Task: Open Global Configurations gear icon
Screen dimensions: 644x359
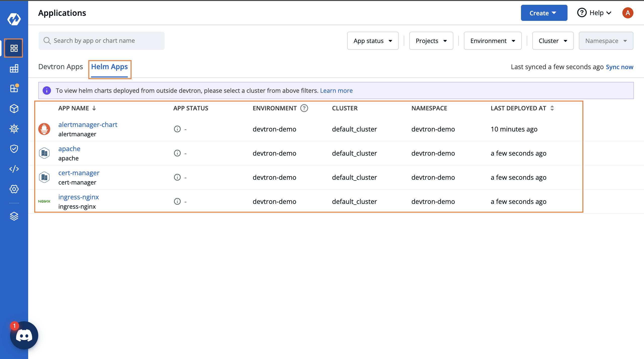Action: tap(14, 189)
